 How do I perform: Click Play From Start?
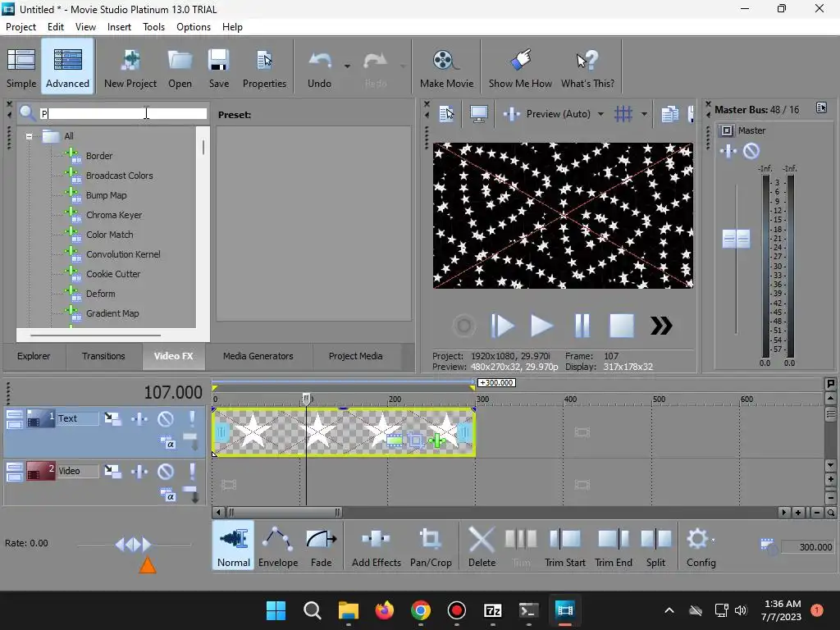503,325
